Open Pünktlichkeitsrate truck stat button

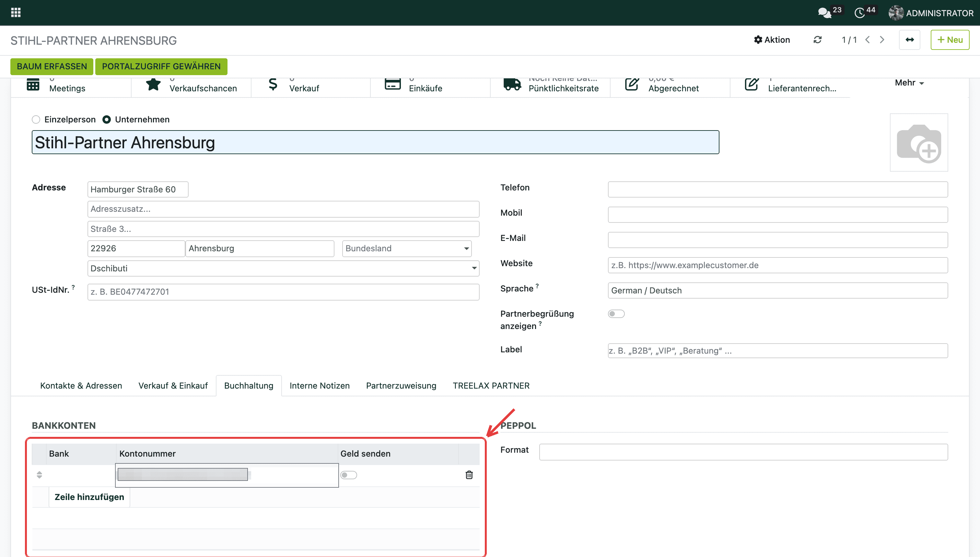pos(550,87)
